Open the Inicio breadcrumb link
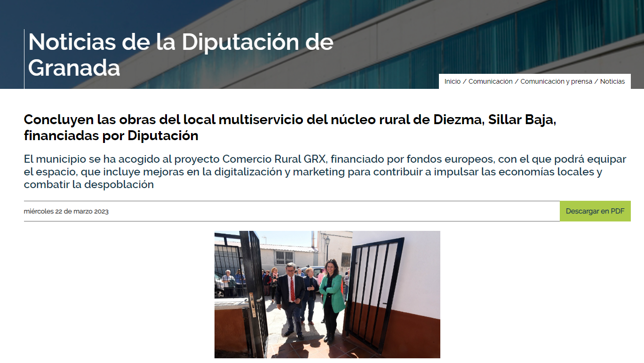 453,81
